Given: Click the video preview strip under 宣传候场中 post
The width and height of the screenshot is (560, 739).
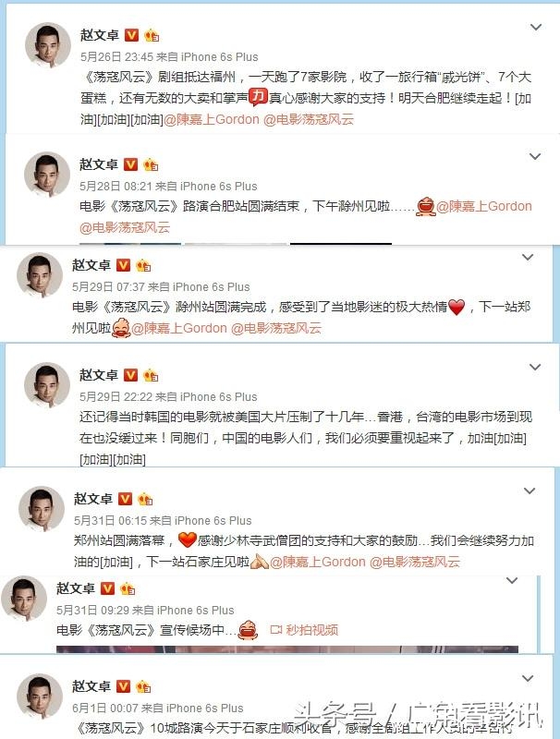Looking at the screenshot, I should click(x=287, y=649).
